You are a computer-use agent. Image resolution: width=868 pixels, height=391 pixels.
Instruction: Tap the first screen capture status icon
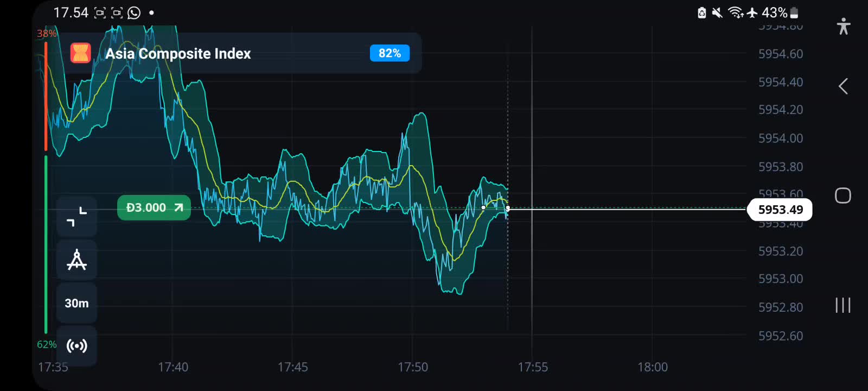[100, 13]
